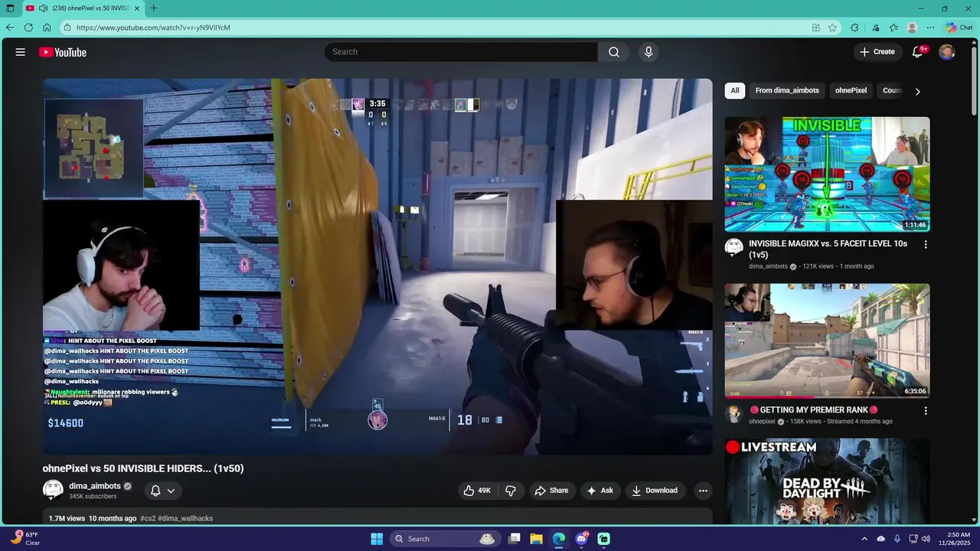Open more actions ellipsis below the video
Screen dimensions: 980x551
(703, 491)
